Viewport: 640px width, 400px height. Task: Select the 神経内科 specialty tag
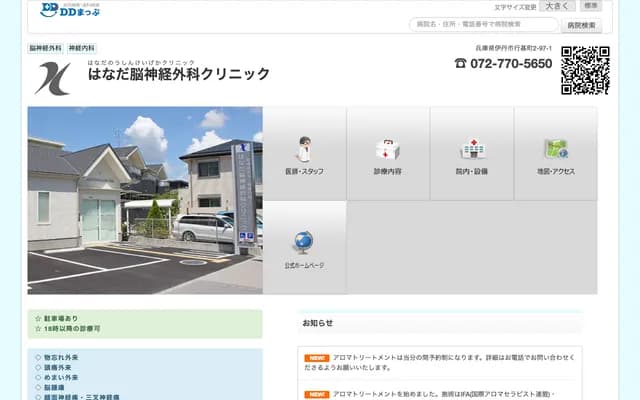click(82, 48)
